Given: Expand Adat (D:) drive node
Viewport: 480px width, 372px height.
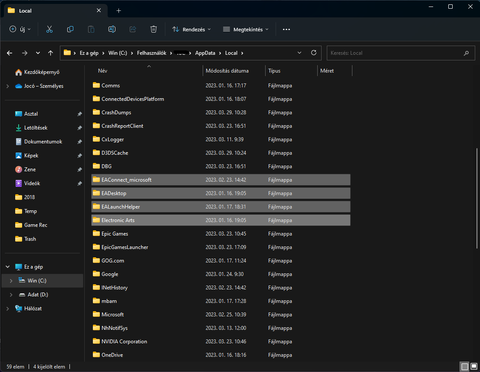Looking at the screenshot, I should click(x=11, y=295).
